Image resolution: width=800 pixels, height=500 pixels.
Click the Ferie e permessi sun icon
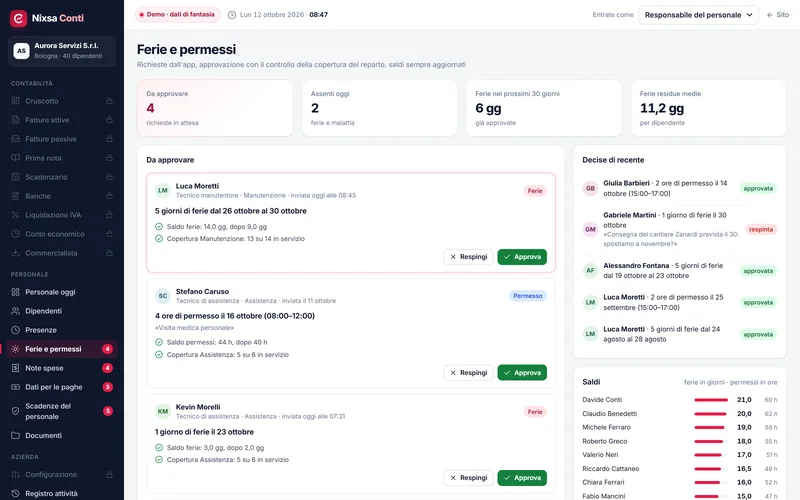pyautogui.click(x=15, y=349)
